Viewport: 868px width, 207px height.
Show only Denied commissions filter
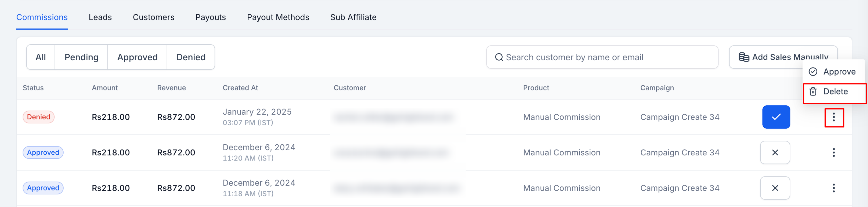click(191, 57)
